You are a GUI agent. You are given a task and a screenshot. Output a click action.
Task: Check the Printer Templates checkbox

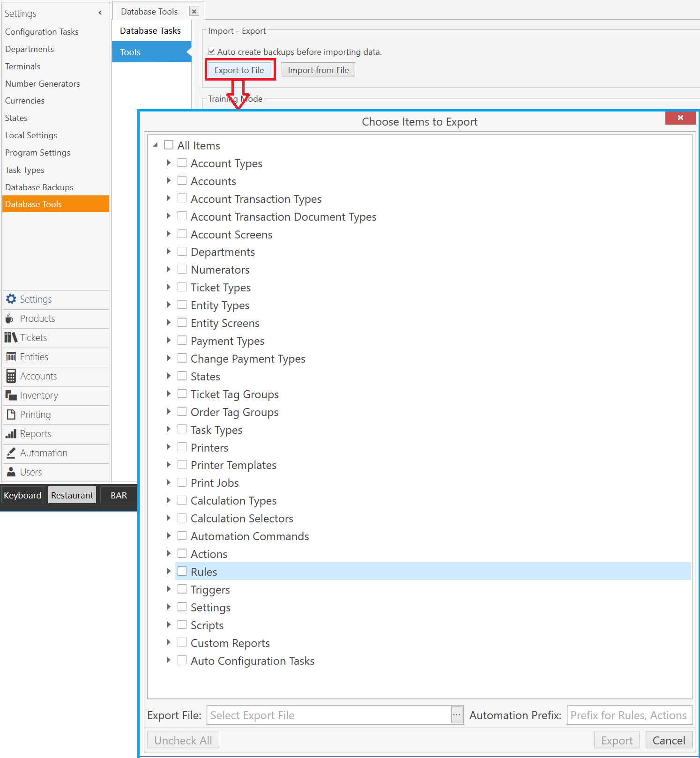182,465
